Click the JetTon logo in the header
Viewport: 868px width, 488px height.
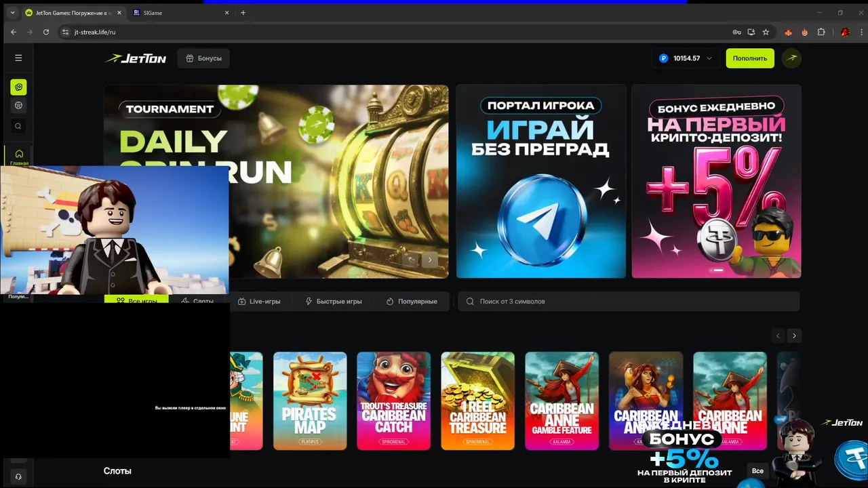coord(136,58)
